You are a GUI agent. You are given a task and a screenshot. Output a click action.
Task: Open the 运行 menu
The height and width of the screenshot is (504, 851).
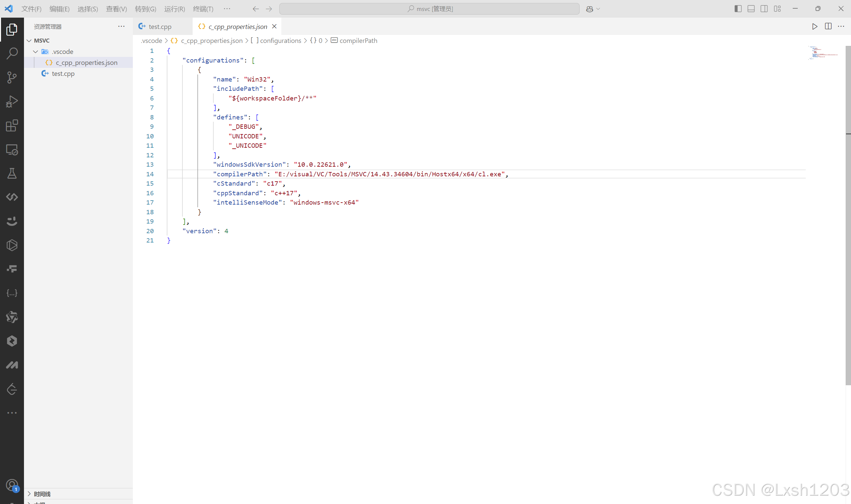(x=174, y=9)
